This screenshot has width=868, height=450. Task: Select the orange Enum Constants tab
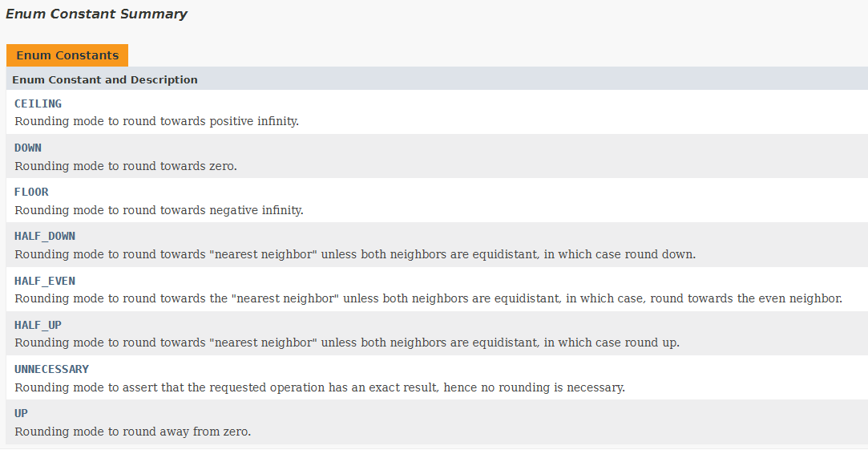tap(67, 55)
